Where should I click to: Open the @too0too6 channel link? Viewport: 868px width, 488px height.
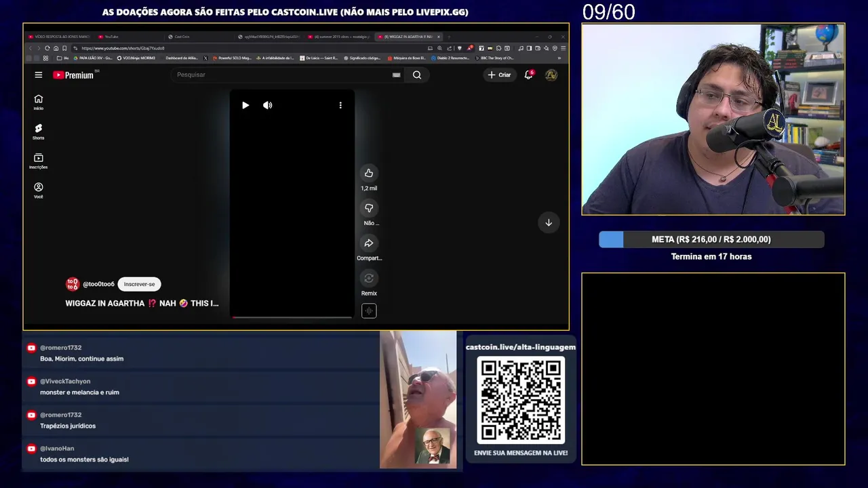tap(98, 284)
